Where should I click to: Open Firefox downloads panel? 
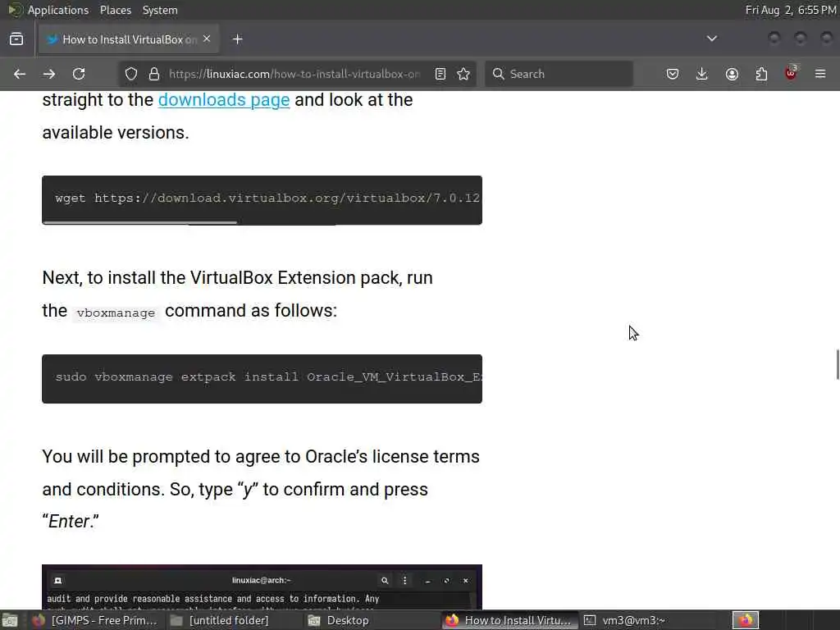(702, 74)
